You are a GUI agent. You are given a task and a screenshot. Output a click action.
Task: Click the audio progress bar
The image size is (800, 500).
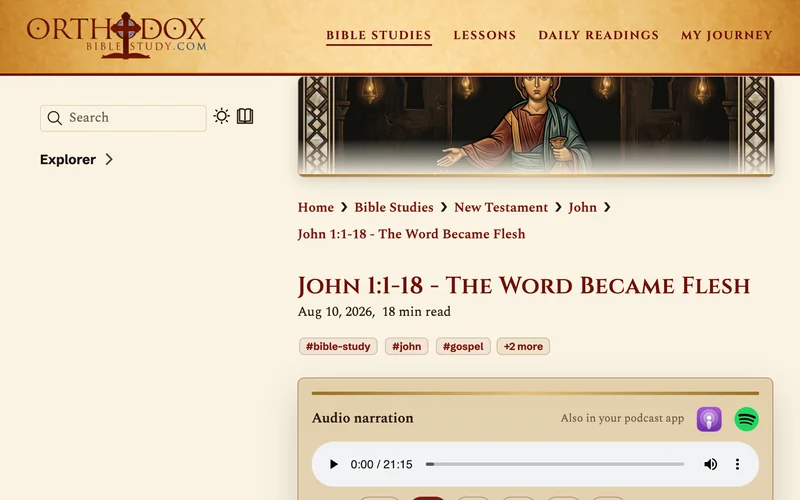555,464
